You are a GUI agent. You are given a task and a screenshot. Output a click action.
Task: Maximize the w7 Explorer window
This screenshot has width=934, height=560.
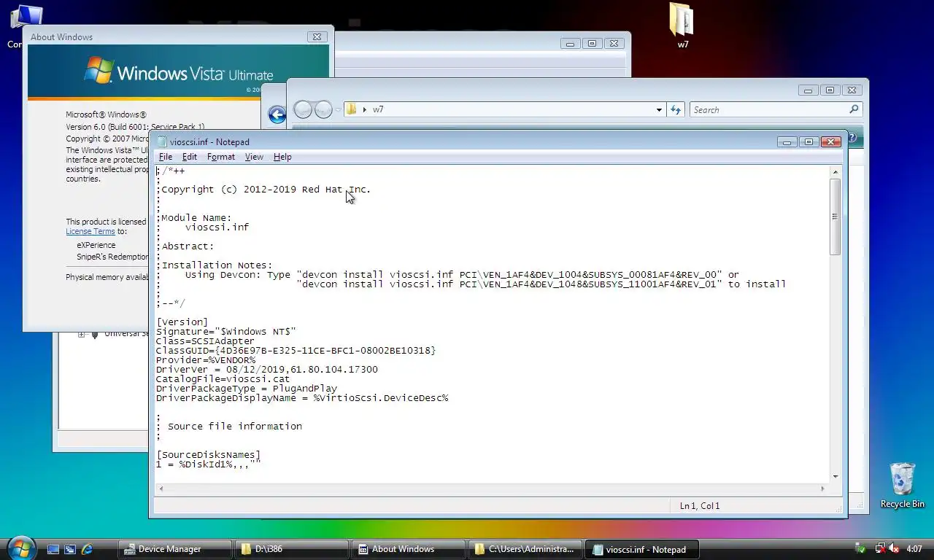click(x=830, y=90)
